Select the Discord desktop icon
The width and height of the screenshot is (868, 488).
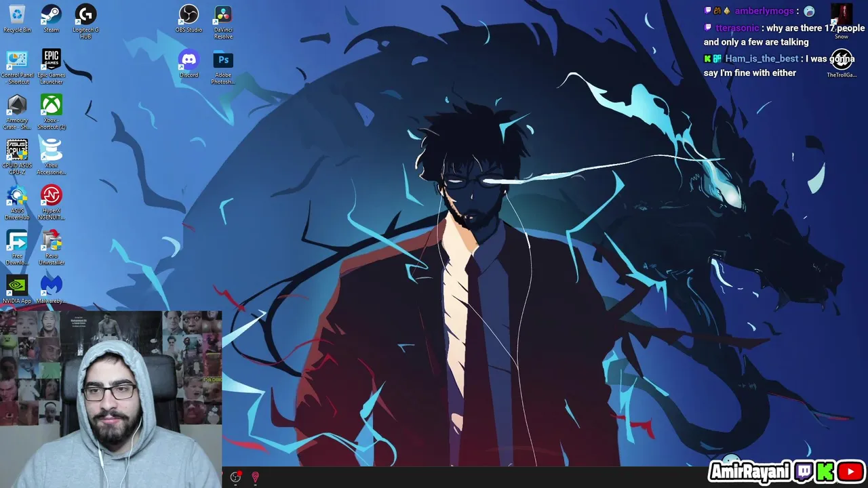tap(189, 64)
